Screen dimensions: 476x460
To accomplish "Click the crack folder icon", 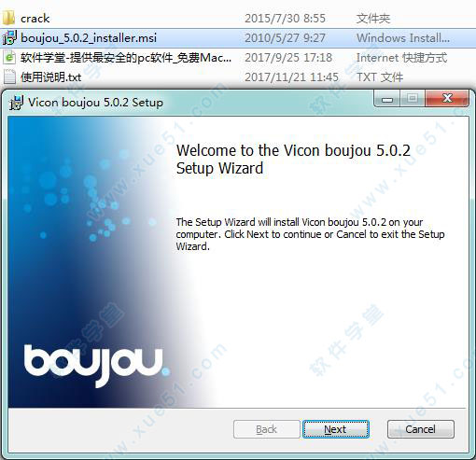I will [x=8, y=18].
